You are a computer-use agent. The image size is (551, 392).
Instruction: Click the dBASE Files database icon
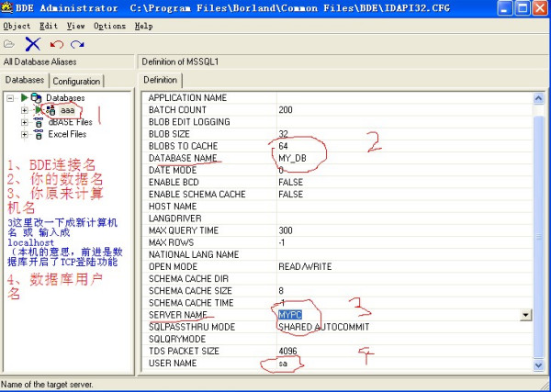[39, 122]
